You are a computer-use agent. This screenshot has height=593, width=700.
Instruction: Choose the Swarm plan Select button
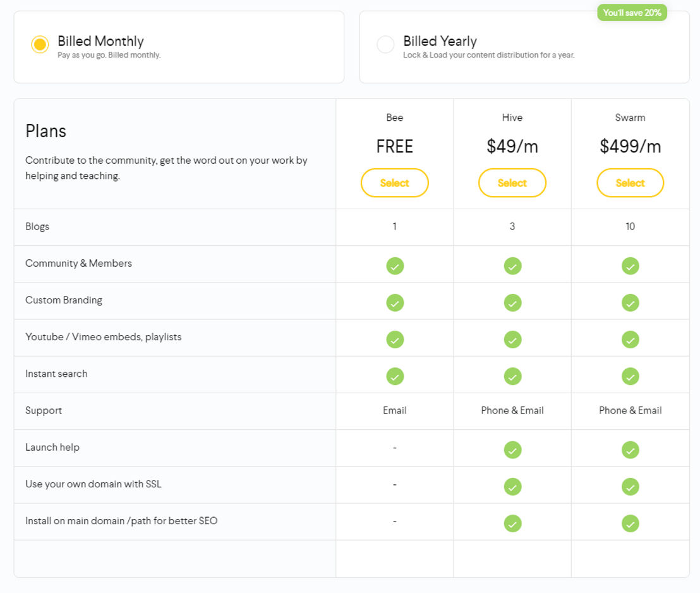(630, 183)
